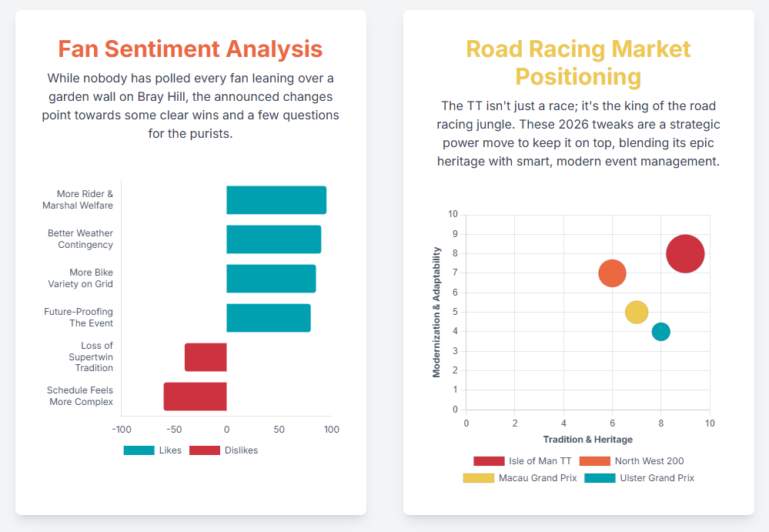Select the Future-Proofing The Event bar
The image size is (769, 532).
tap(268, 318)
